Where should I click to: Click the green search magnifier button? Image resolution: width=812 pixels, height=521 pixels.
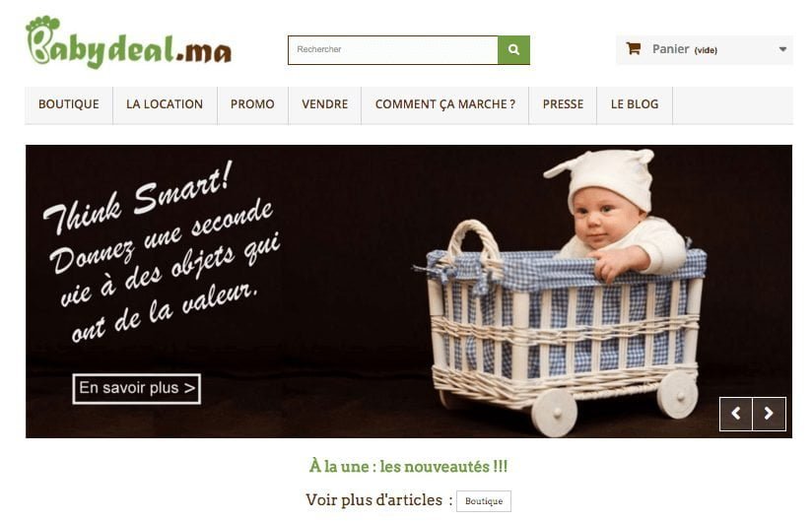pyautogui.click(x=513, y=49)
